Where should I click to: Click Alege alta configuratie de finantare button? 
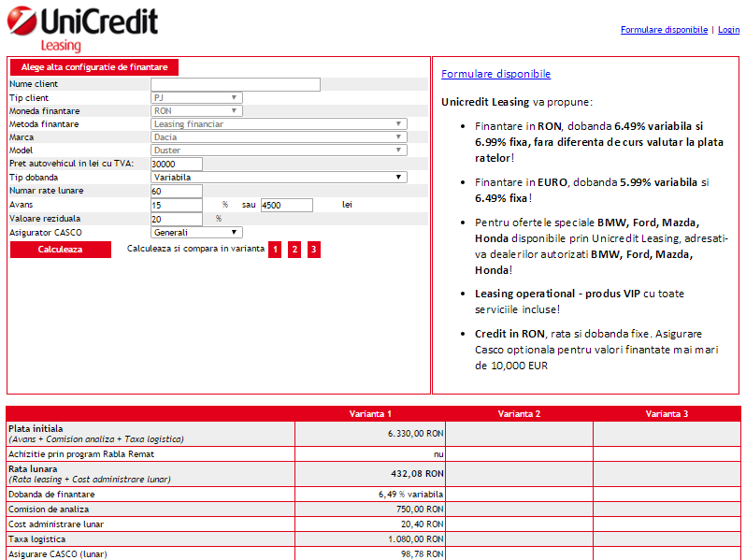click(94, 67)
